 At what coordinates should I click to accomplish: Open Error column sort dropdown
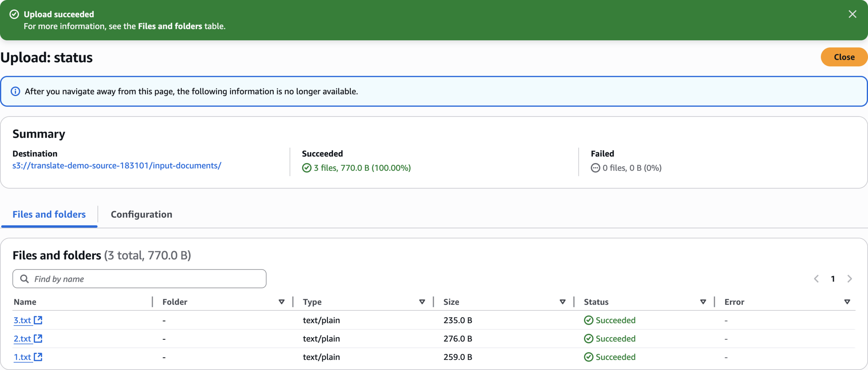[x=847, y=302]
